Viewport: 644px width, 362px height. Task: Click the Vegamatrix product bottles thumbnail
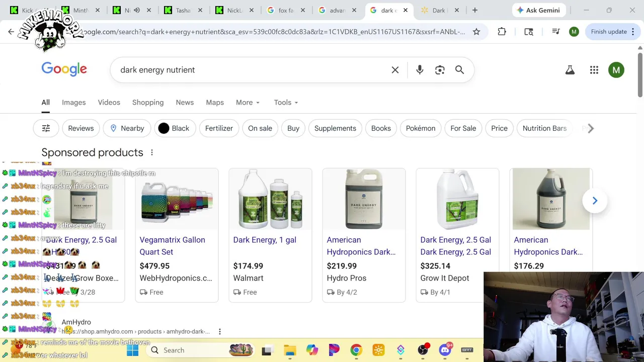pyautogui.click(x=177, y=199)
